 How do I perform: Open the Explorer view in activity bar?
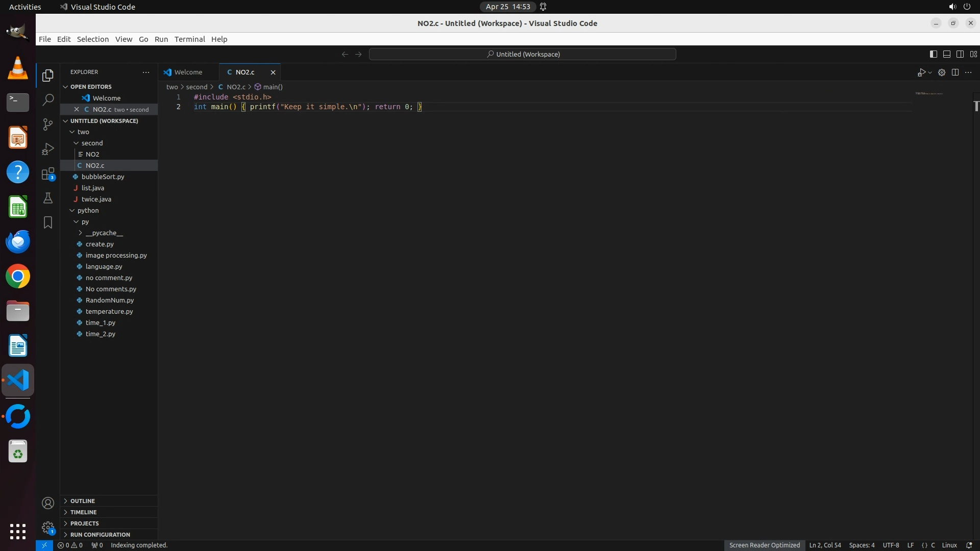48,76
